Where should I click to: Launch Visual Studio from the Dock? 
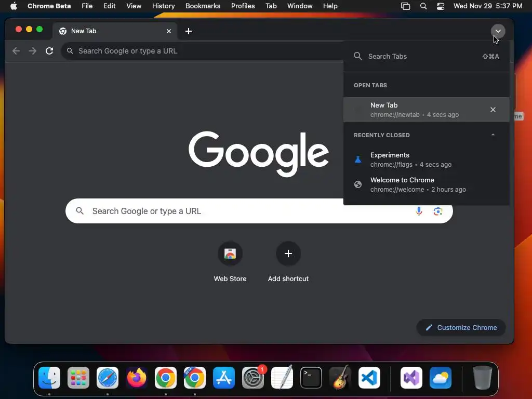coord(411,378)
